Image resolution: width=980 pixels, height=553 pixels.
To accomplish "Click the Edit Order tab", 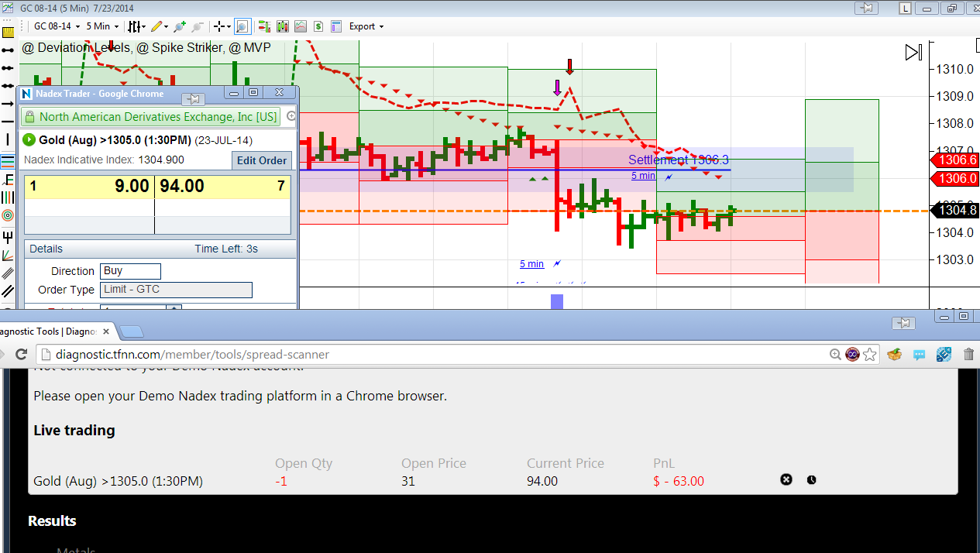I will pyautogui.click(x=262, y=160).
